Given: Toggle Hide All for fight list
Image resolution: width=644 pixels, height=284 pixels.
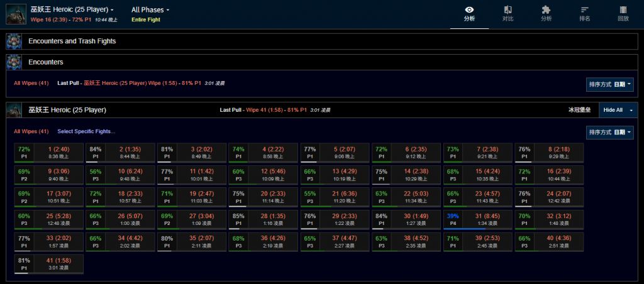Looking at the screenshot, I should (x=613, y=110).
